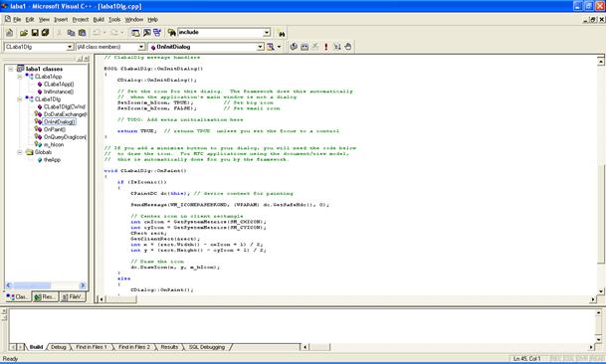Select CLaba1App() constructor in the tree

click(59, 84)
